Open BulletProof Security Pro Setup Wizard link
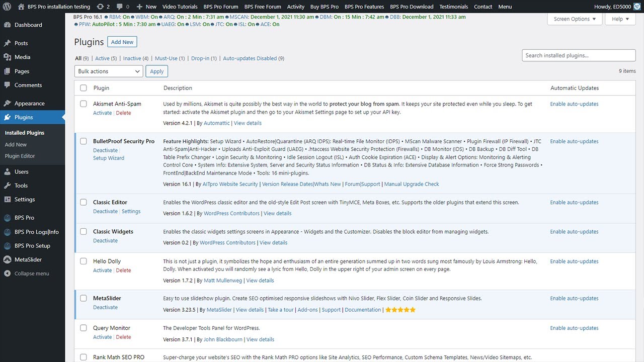The image size is (644, 362). (x=109, y=158)
